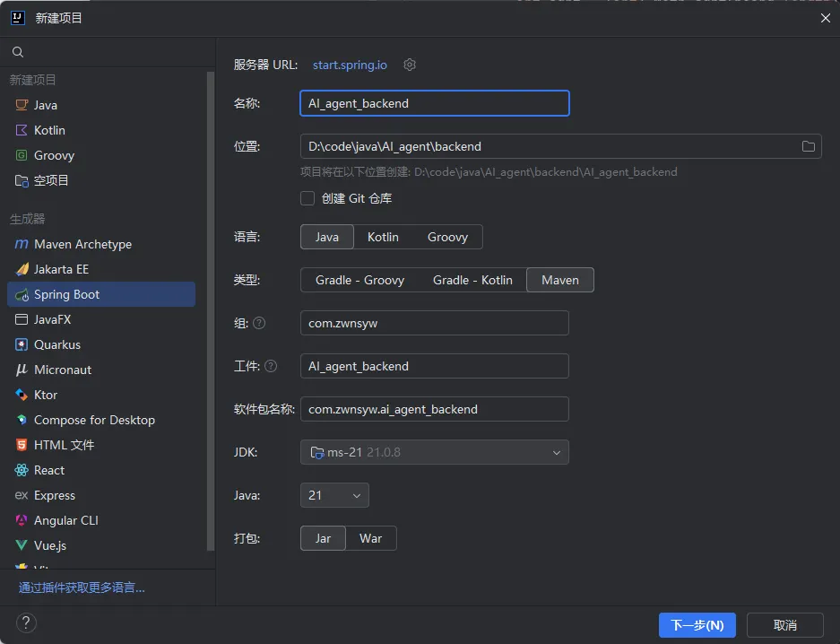Select Maven Archetype generator

coord(101,244)
